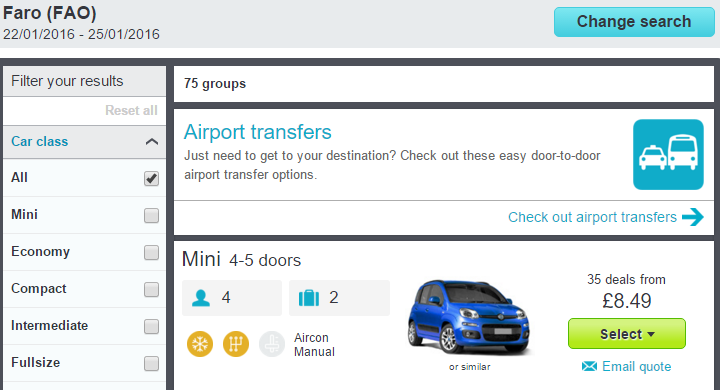Screen dimensions: 720x390
Task: Click the Change search button
Action: point(634,22)
